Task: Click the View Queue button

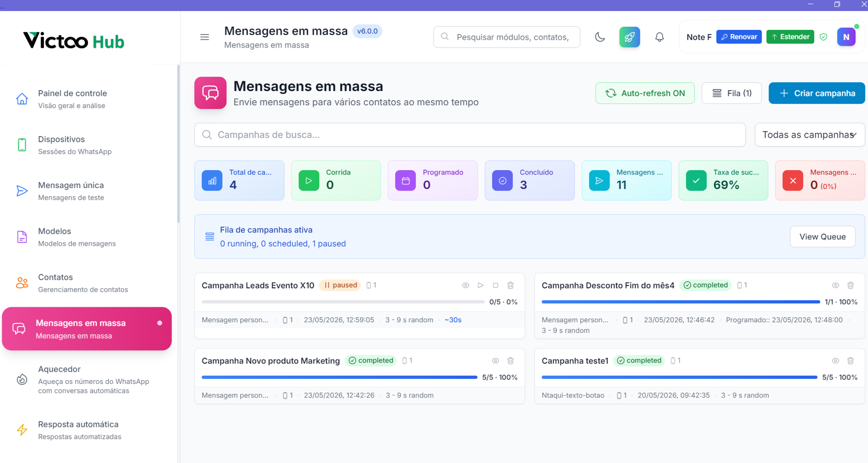Action: tap(822, 237)
